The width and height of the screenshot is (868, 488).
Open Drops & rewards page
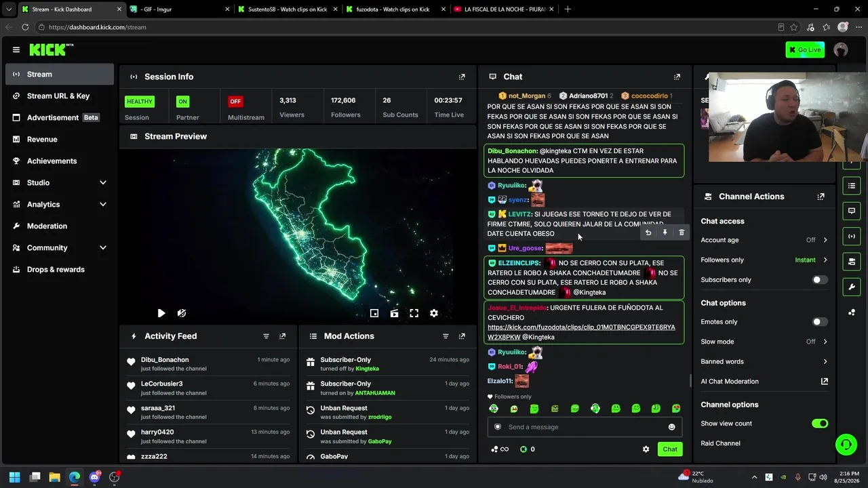click(60, 270)
